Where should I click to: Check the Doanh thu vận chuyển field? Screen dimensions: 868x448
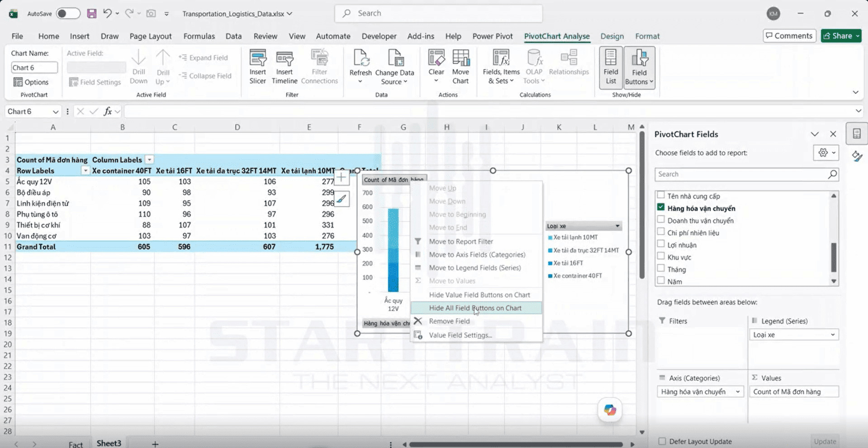pyautogui.click(x=661, y=219)
